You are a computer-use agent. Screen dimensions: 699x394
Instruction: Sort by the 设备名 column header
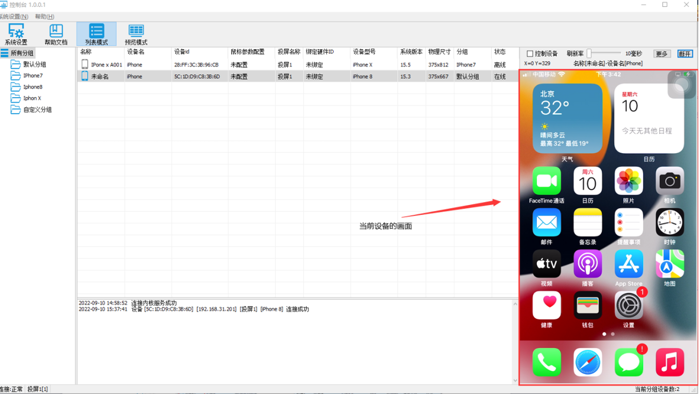pyautogui.click(x=136, y=52)
